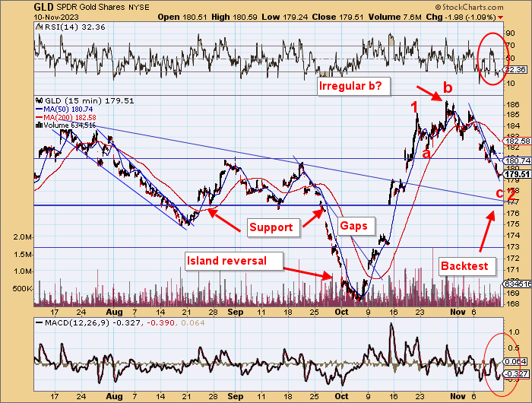
Task: Click the red wave label 'a'
Action: 426,154
